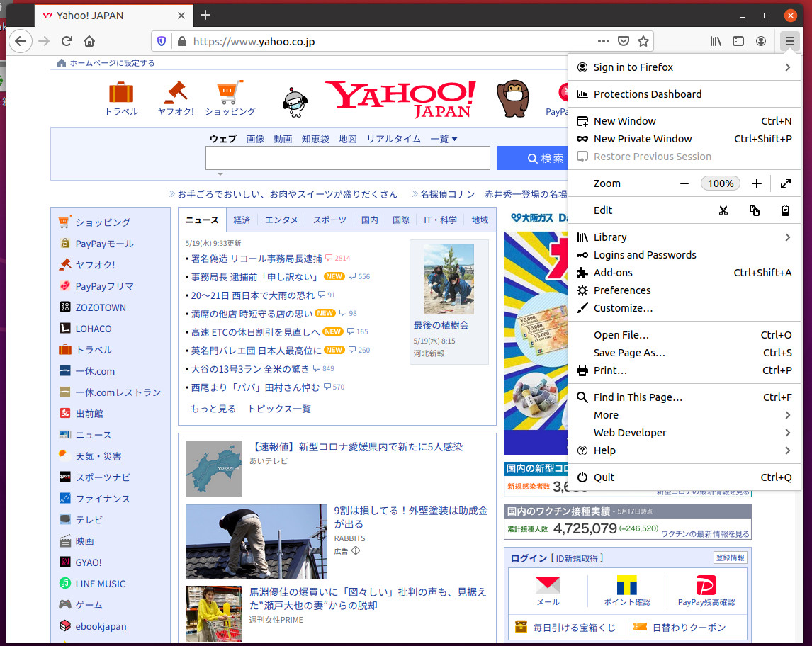Show site security padlock information

click(x=182, y=41)
